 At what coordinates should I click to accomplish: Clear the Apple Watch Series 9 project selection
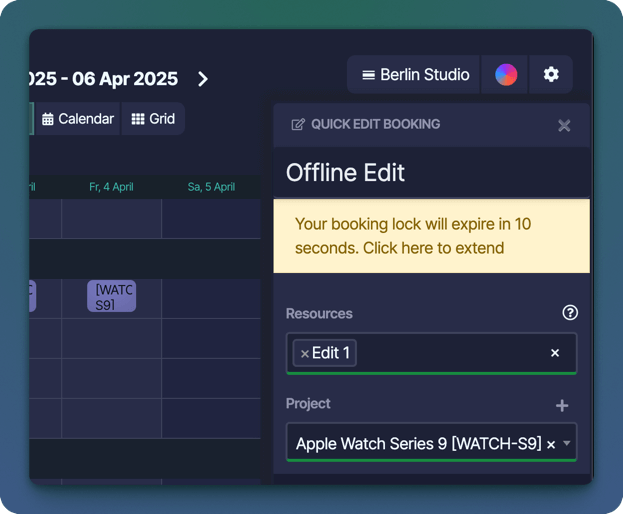point(551,444)
